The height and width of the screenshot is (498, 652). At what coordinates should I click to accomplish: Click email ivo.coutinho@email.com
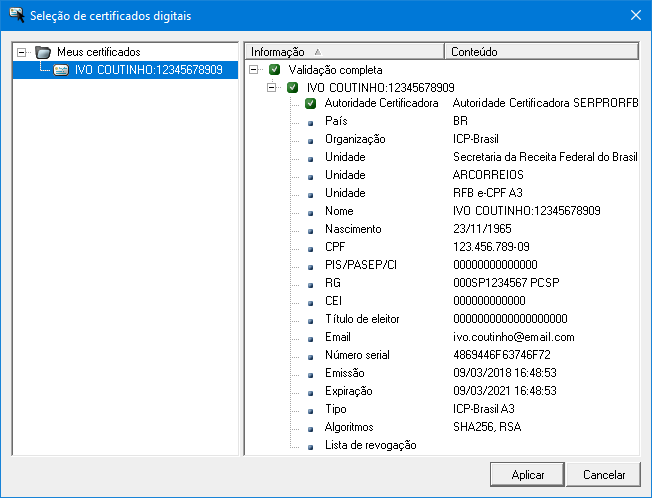(514, 337)
